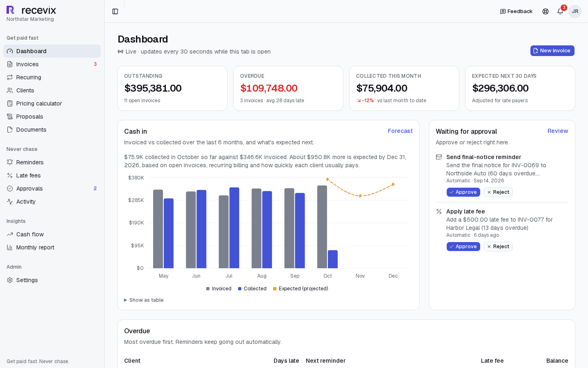Click the Client column header

[132, 361]
